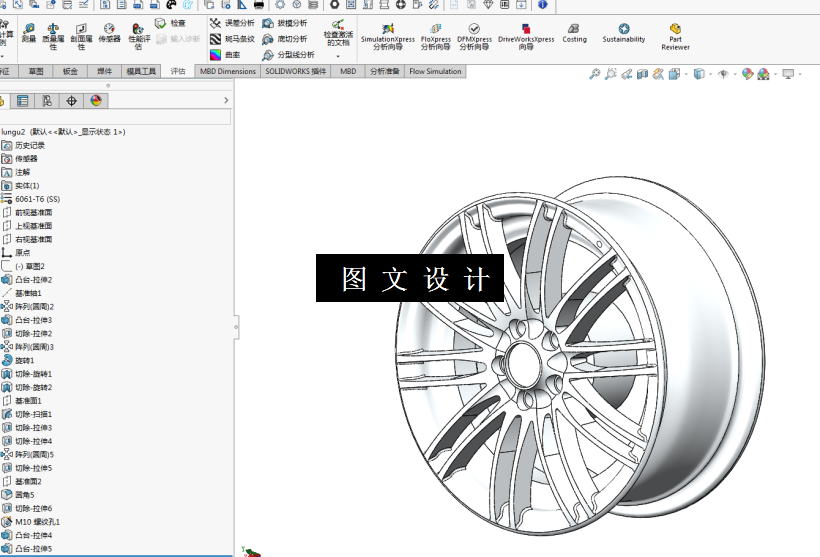This screenshot has width=820, height=557.
Task: Open Display Style dropdown arrow
Action: point(710,74)
